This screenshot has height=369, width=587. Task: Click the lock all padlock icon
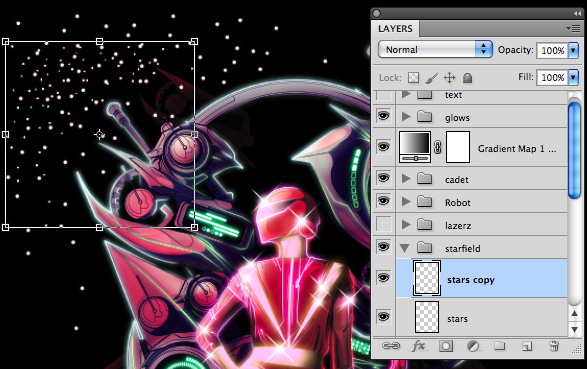467,78
